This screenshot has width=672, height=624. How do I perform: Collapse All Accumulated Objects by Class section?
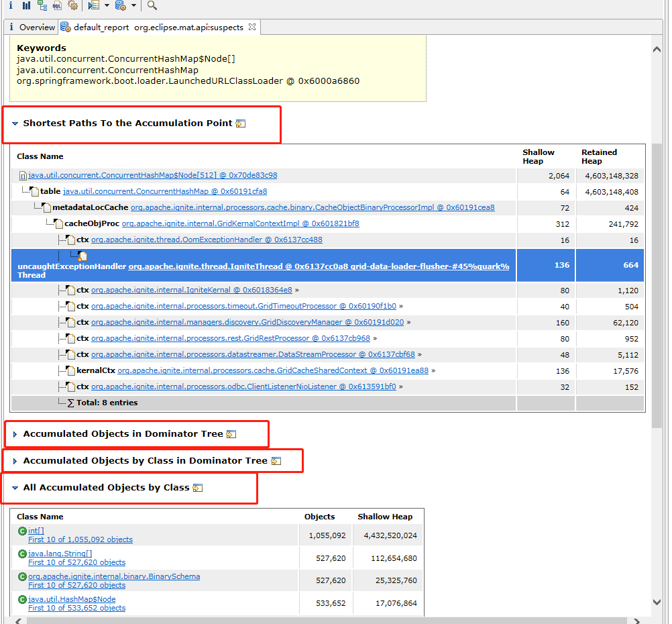(x=15, y=488)
